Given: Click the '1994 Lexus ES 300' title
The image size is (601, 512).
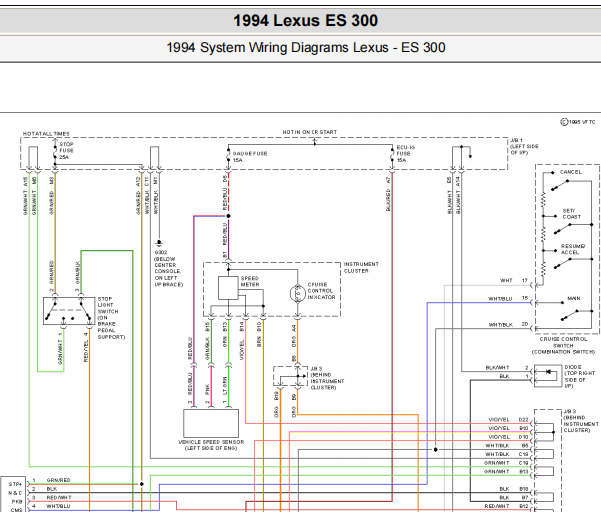Looking at the screenshot, I should [x=305, y=20].
